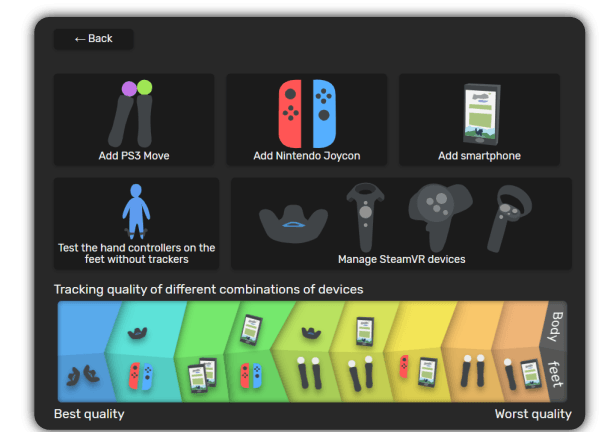
Task: Click the Vive wand controller icon
Action: [x=365, y=217]
